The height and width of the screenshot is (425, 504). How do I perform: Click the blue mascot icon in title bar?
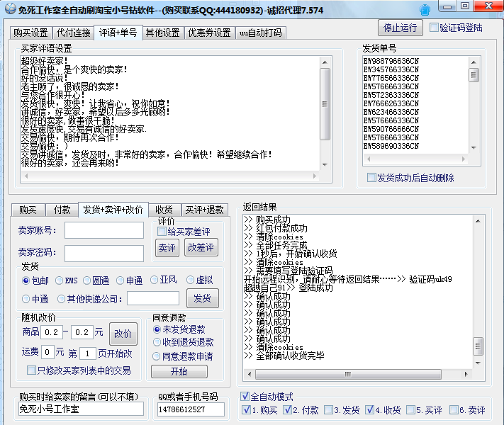tap(425, 9)
